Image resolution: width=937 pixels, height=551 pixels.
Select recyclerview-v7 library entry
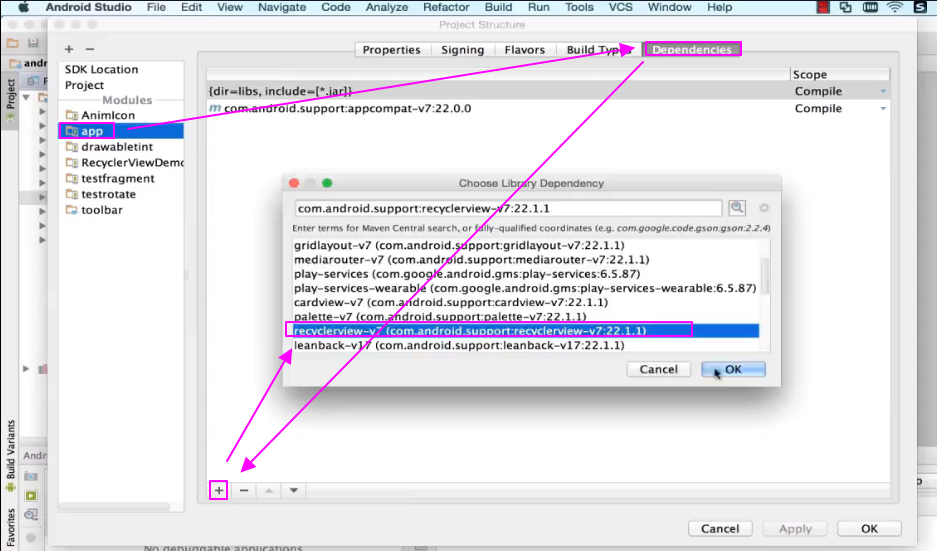(526, 330)
